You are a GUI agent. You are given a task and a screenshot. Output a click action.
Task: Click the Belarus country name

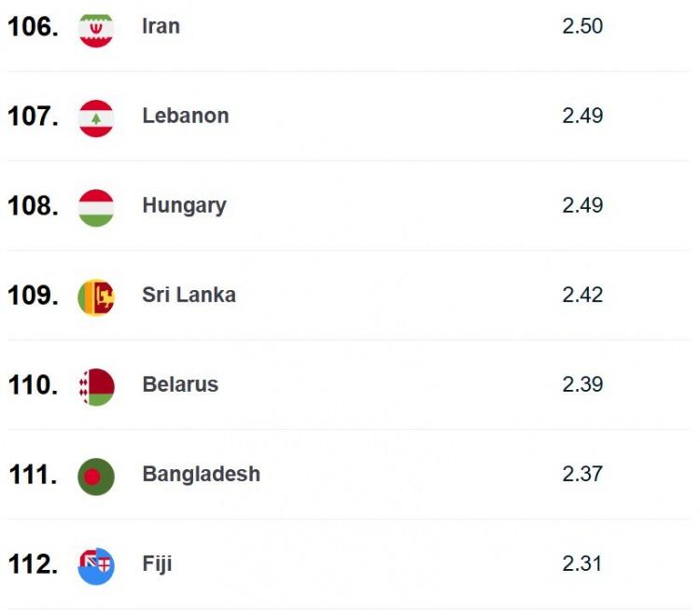(180, 384)
